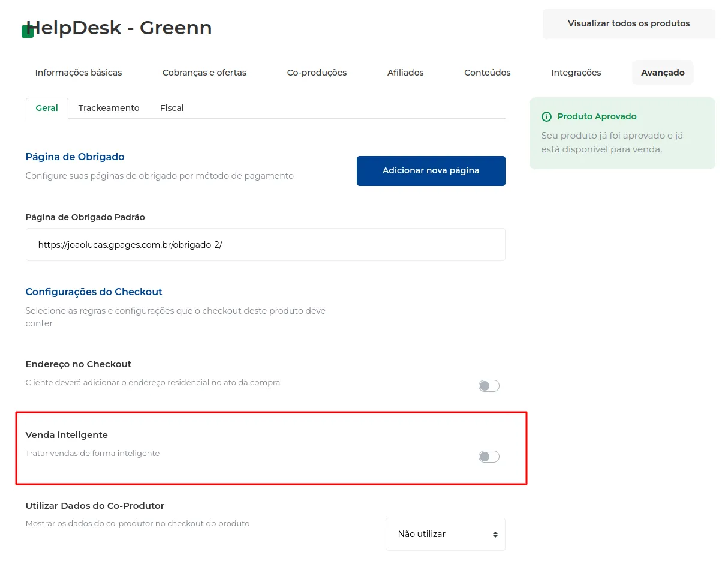Click the Tratar vendas de forma inteligente description
The width and height of the screenshot is (728, 573).
point(92,454)
